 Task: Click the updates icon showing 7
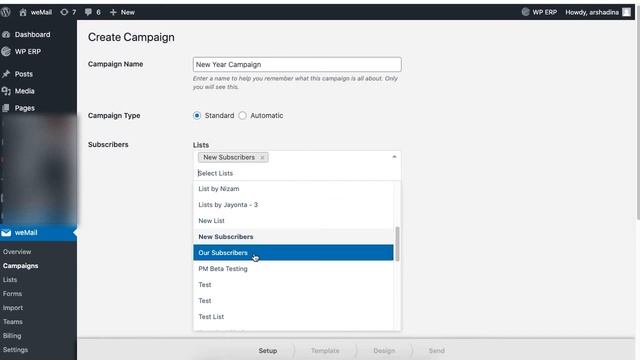tap(68, 12)
